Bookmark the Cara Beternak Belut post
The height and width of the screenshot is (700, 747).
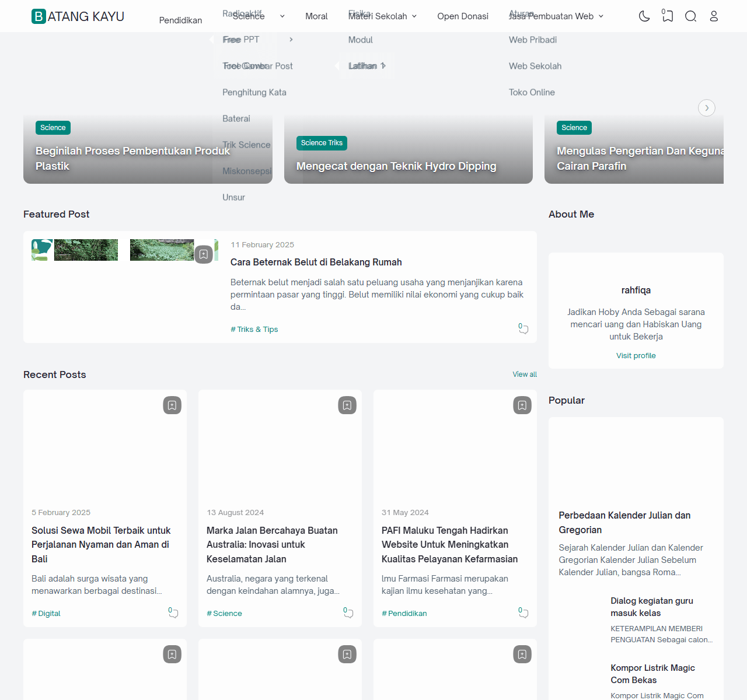(204, 254)
